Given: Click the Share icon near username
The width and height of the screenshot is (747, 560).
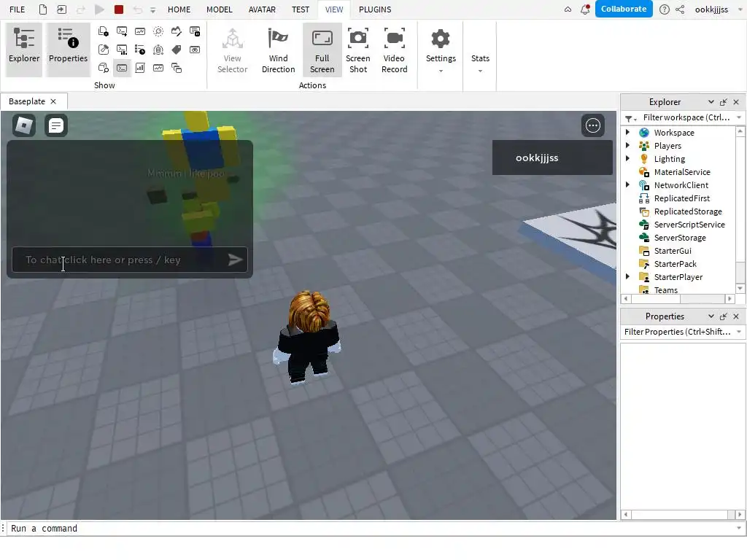Looking at the screenshot, I should (x=681, y=9).
